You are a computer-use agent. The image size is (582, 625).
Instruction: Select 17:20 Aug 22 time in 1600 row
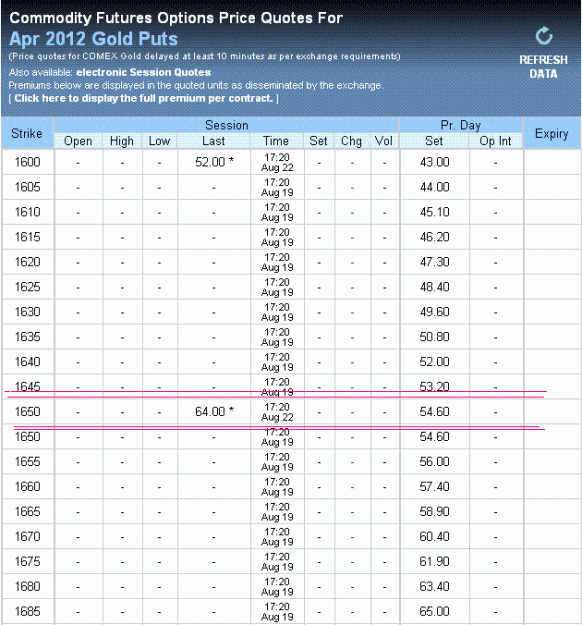tap(277, 162)
